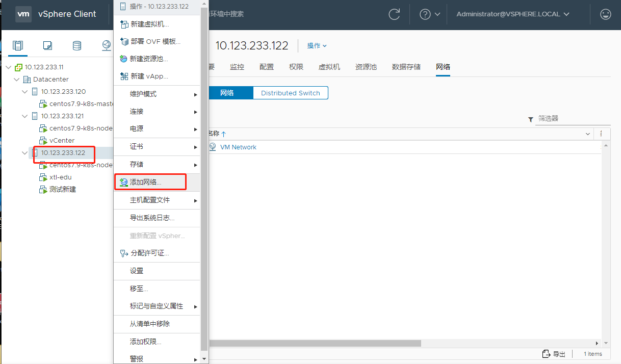Open the VMs and Templates view icon

pyautogui.click(x=47, y=45)
